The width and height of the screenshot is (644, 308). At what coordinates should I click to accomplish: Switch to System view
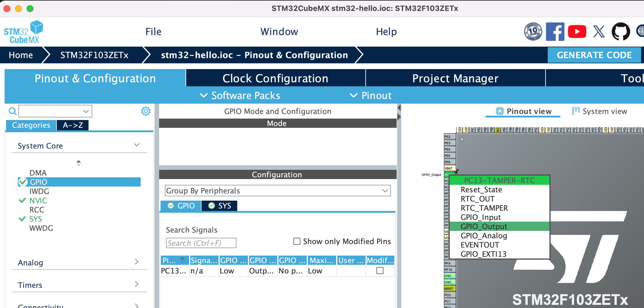(600, 111)
